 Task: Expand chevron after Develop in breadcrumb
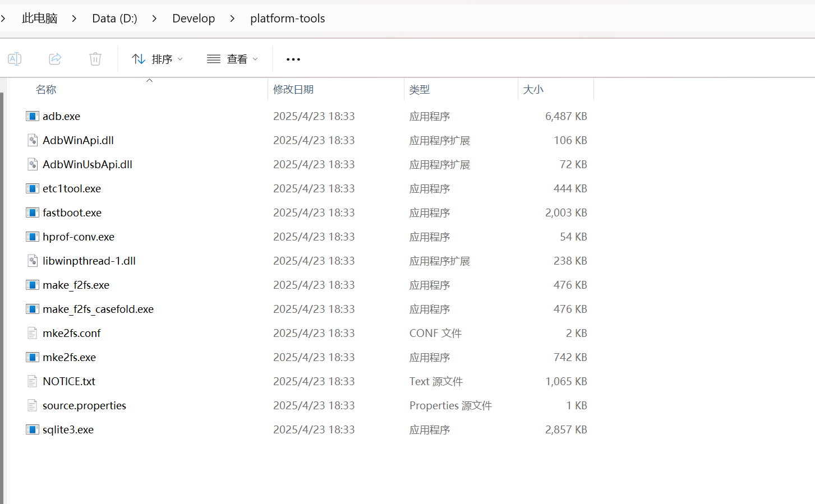[232, 19]
